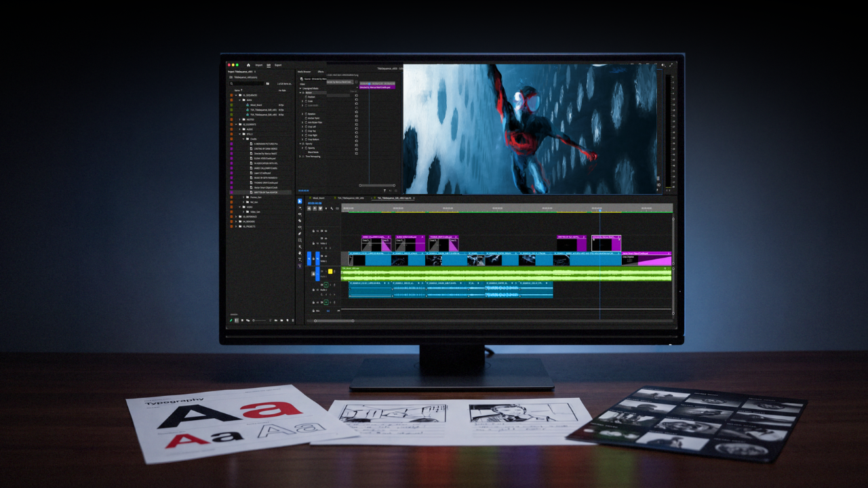Collapse the Motion effect

[300, 93]
